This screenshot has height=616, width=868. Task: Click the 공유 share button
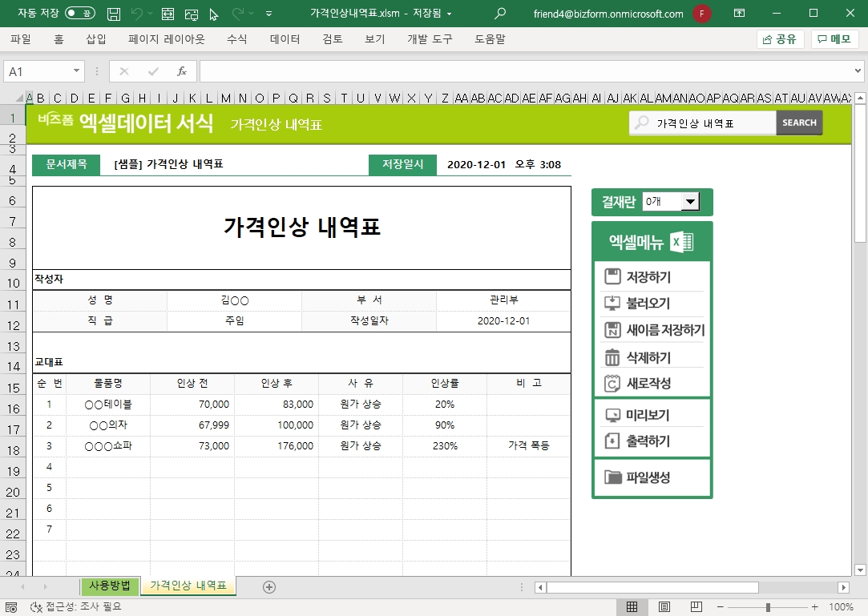pos(780,38)
